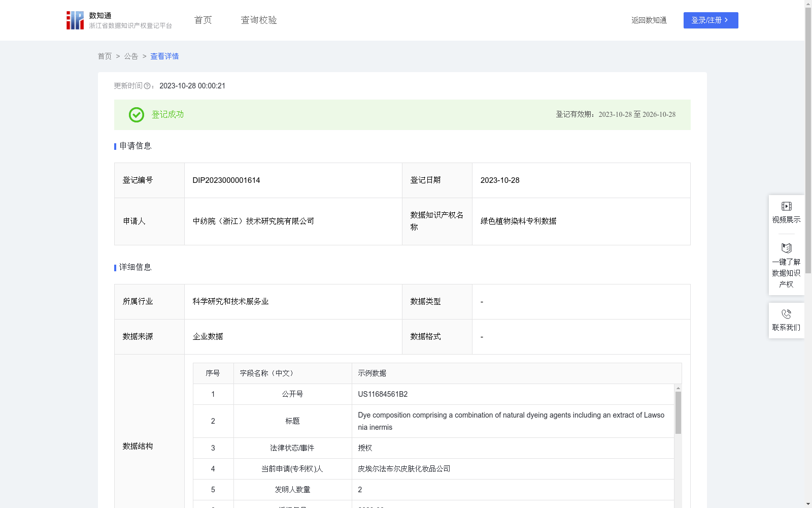Click the 序号 column header
The height and width of the screenshot is (508, 812).
[x=213, y=373]
